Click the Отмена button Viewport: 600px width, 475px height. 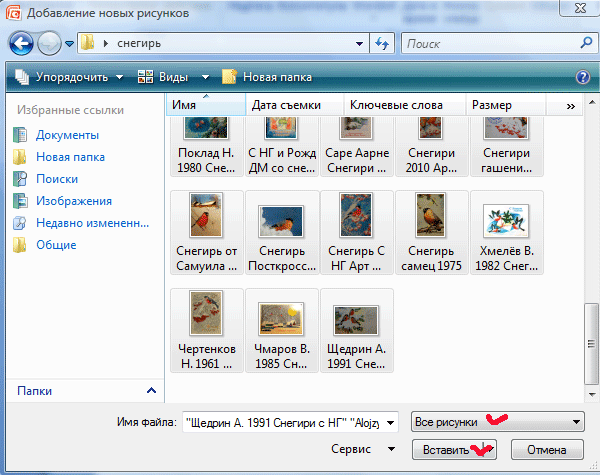[547, 450]
